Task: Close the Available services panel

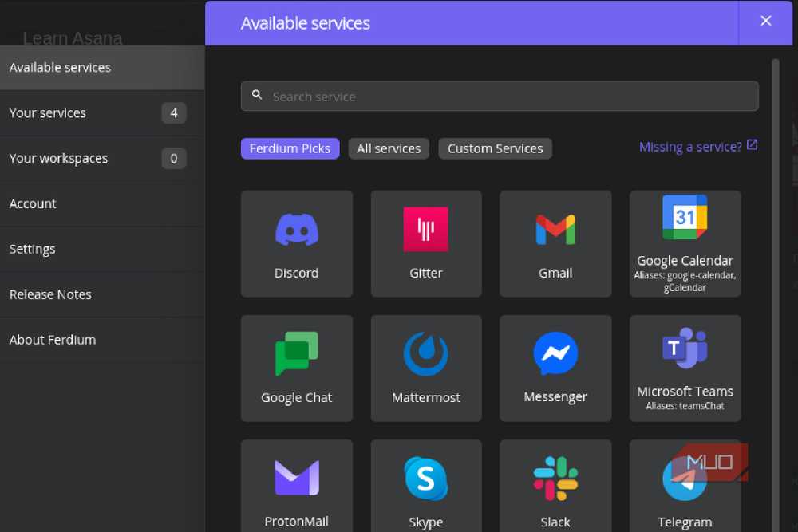Action: click(x=766, y=21)
